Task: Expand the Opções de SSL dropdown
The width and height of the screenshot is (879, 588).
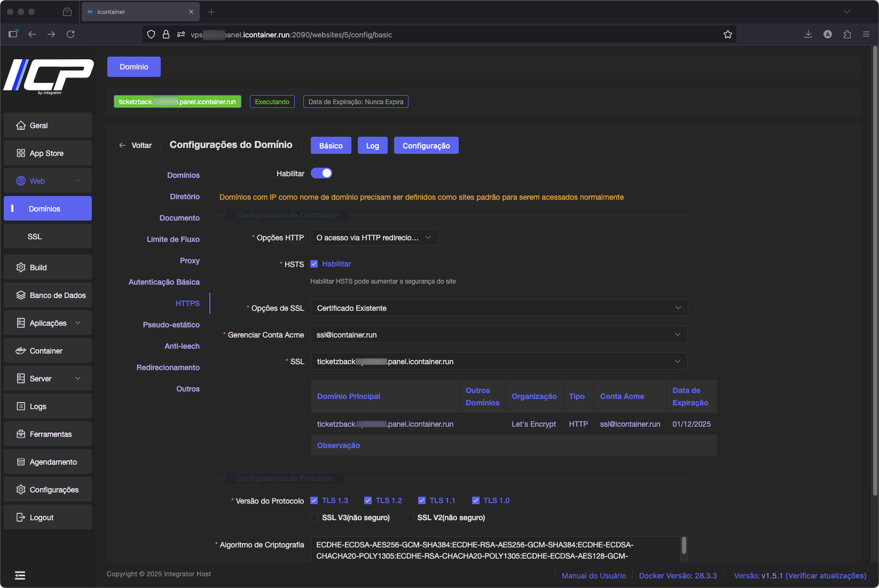Action: coord(499,308)
